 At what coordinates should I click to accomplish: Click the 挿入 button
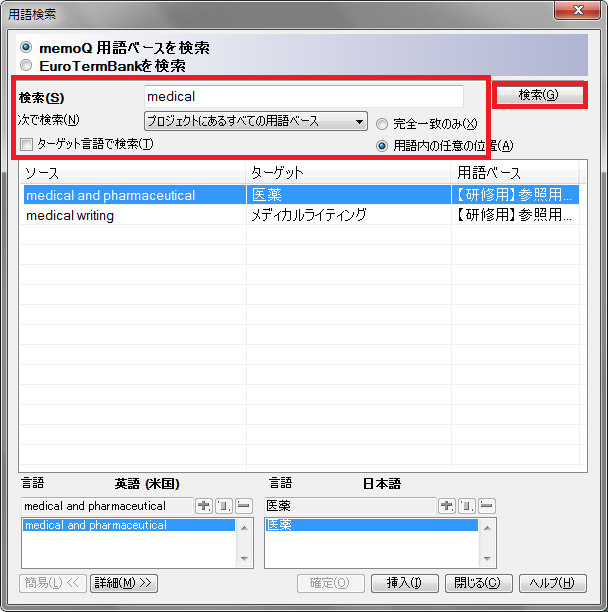[x=404, y=583]
